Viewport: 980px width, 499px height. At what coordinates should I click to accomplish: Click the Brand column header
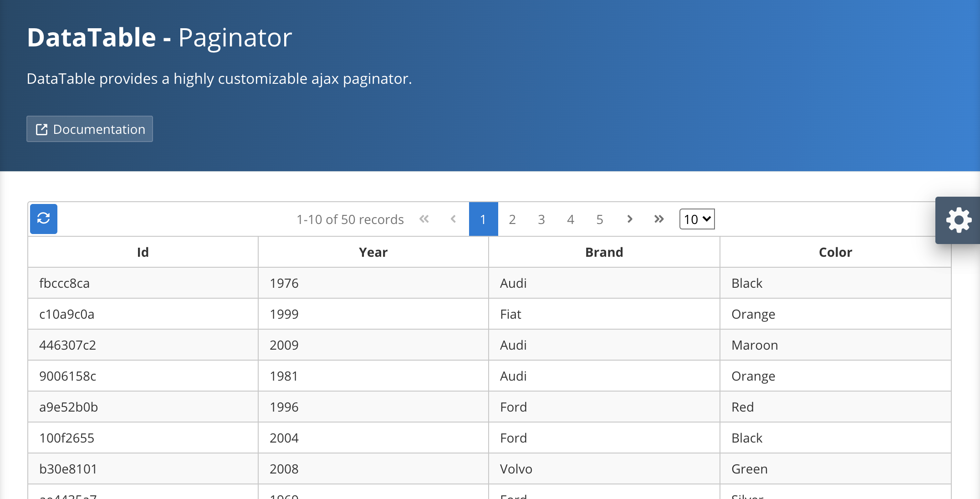click(604, 252)
